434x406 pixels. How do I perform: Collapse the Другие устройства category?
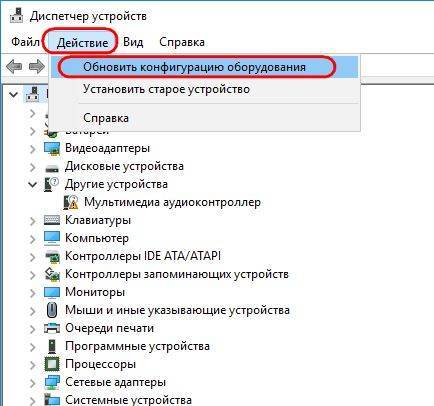coord(32,184)
